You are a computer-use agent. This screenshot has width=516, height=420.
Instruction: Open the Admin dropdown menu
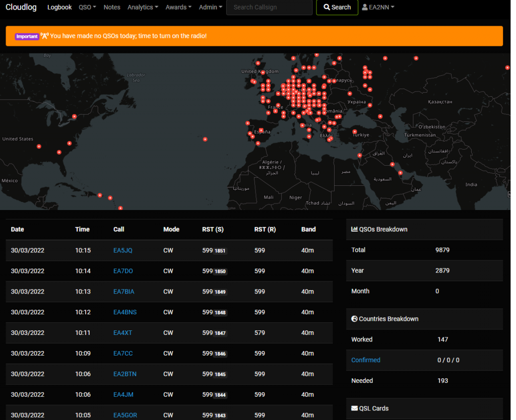[x=210, y=8]
